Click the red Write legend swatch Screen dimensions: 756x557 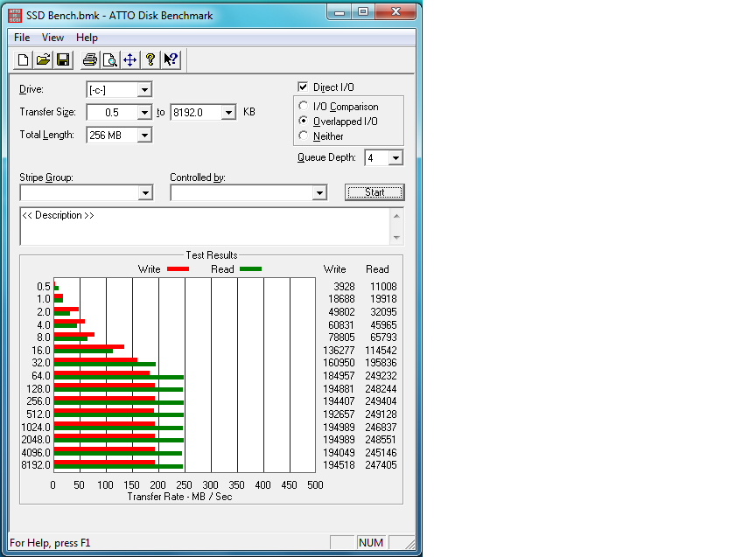click(x=178, y=268)
